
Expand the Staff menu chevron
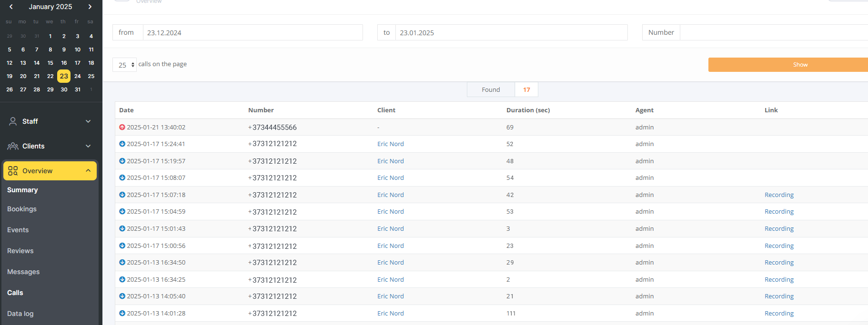pyautogui.click(x=88, y=121)
